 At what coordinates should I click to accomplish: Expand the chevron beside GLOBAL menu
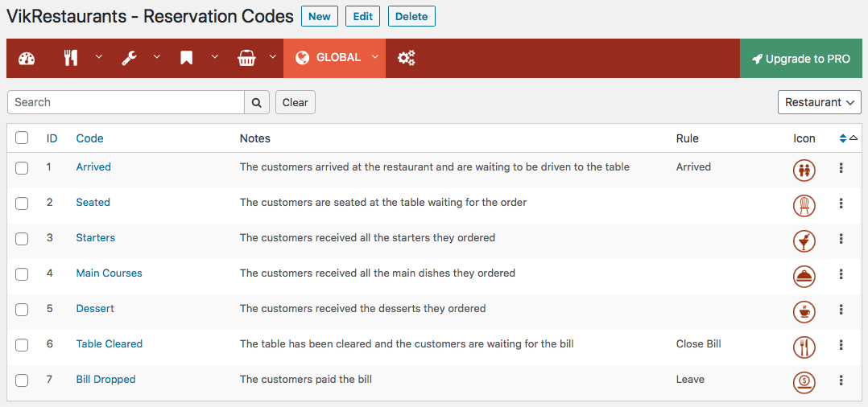coord(374,56)
